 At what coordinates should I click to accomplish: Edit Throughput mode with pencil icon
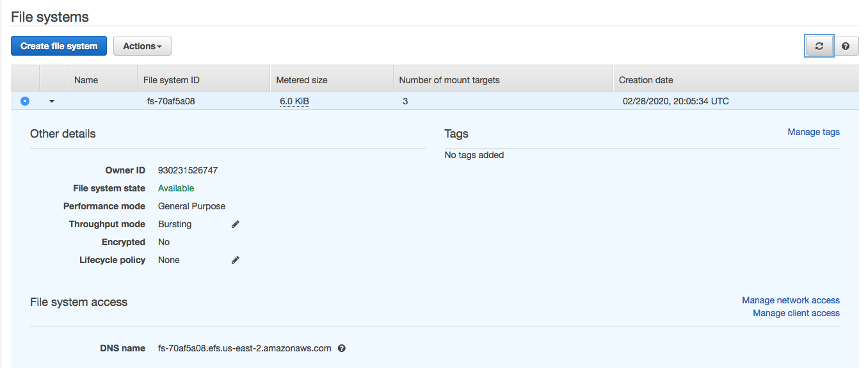(236, 224)
